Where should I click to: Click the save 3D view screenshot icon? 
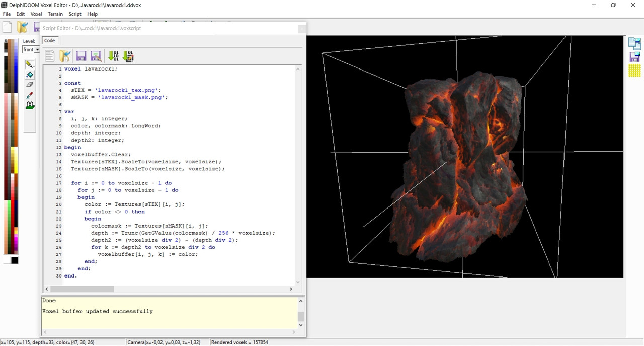tap(634, 57)
